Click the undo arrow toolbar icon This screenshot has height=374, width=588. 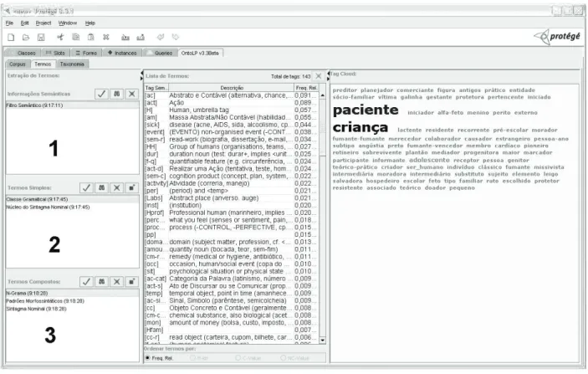tap(161, 37)
